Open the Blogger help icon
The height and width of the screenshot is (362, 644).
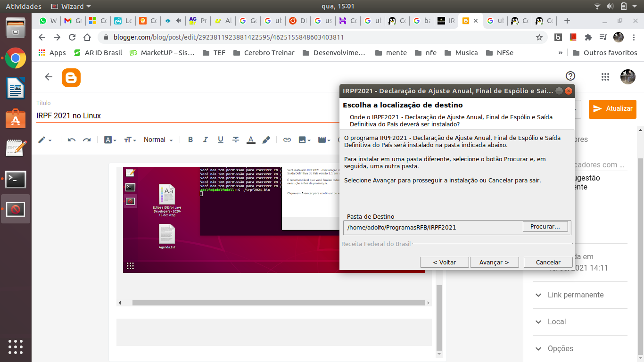pos(570,76)
